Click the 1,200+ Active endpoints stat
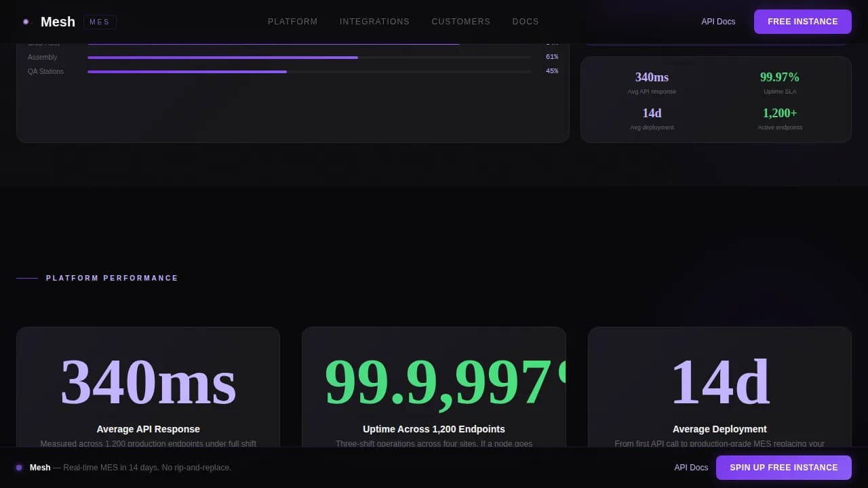The height and width of the screenshot is (488, 868). 779,118
